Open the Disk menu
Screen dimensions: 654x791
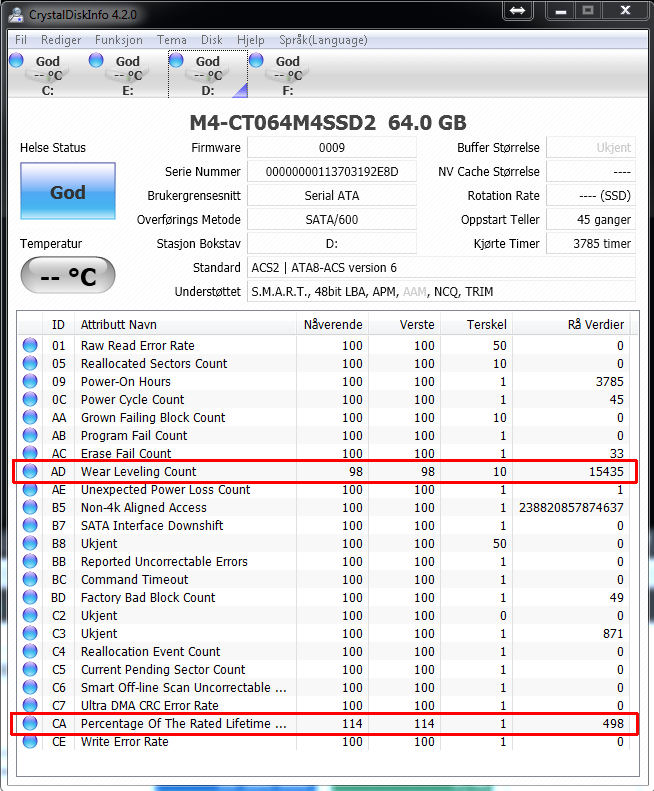[211, 40]
